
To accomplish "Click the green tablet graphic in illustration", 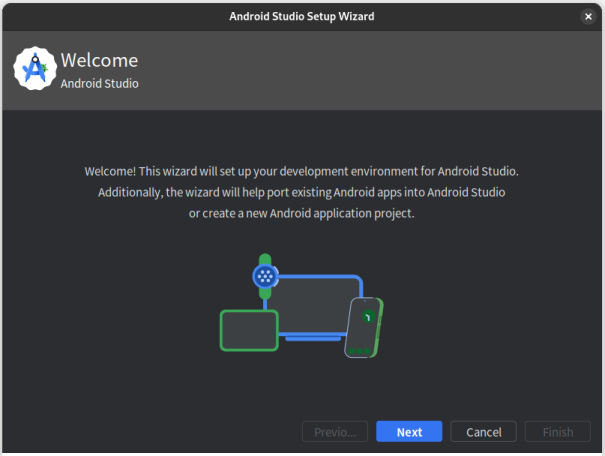I will pos(248,330).
